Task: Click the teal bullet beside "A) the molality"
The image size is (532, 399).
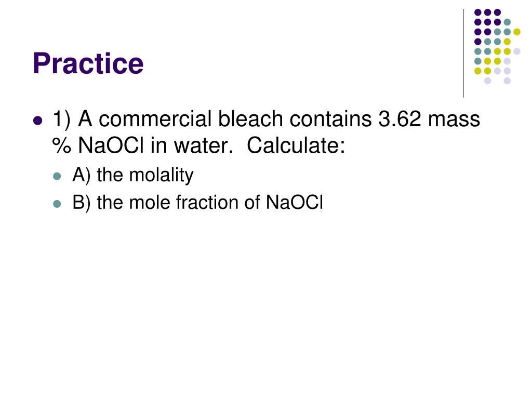Action: pos(57,176)
